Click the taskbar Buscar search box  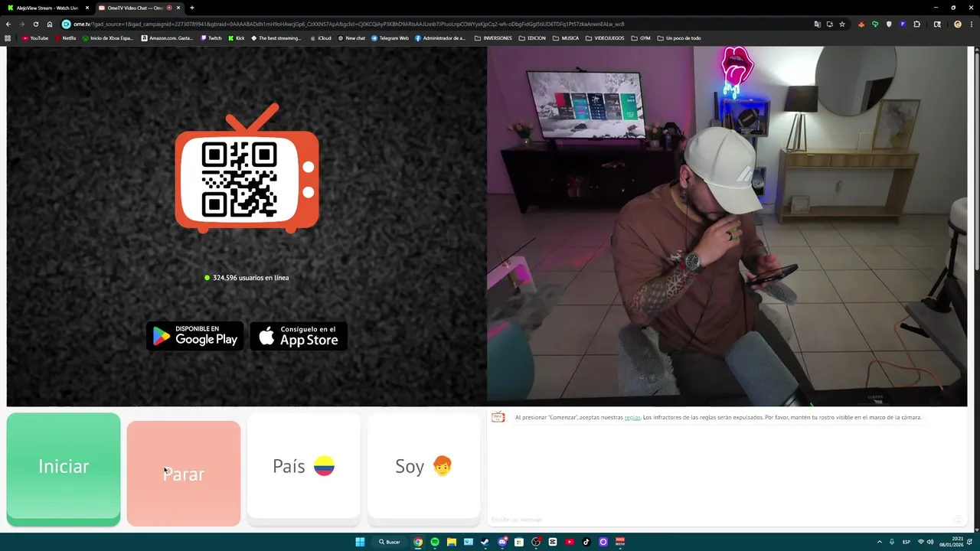point(390,542)
